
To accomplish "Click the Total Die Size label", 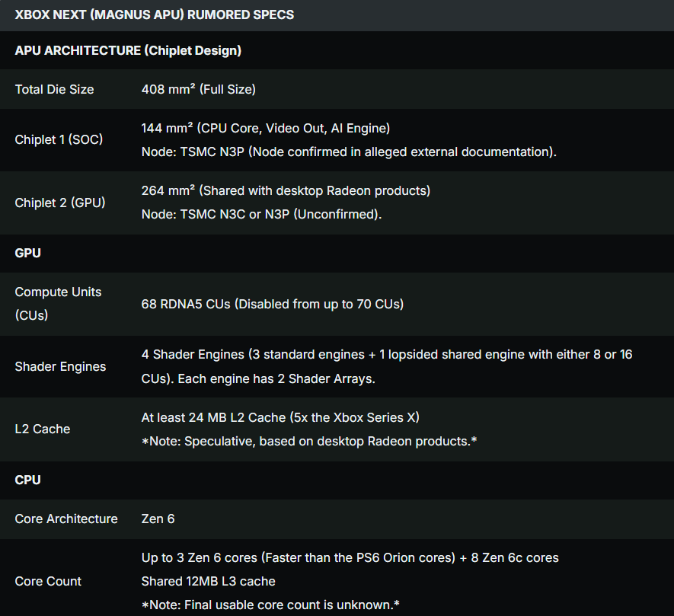I will click(55, 89).
